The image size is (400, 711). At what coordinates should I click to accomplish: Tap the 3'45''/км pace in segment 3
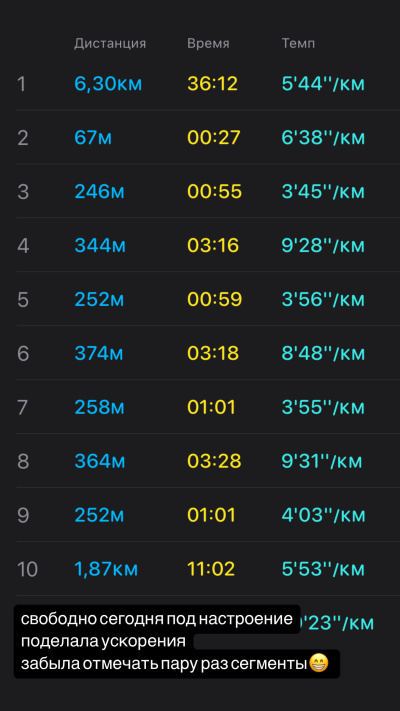point(323,192)
